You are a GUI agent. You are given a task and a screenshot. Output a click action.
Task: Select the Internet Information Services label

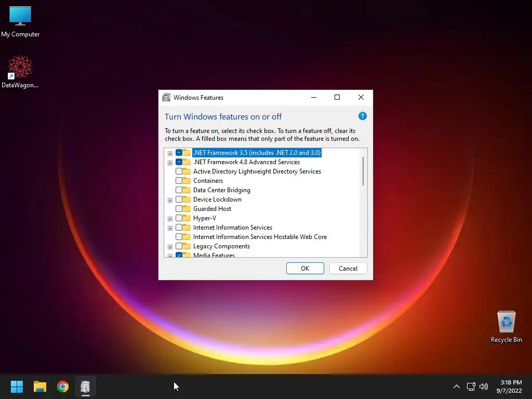coord(232,228)
